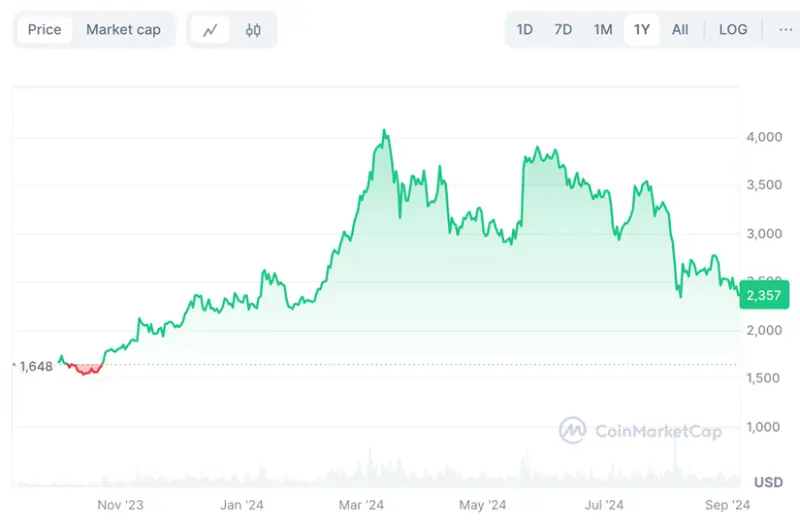Screen dimensions: 800x524
Task: Set time range to 1D
Action: click(x=525, y=30)
